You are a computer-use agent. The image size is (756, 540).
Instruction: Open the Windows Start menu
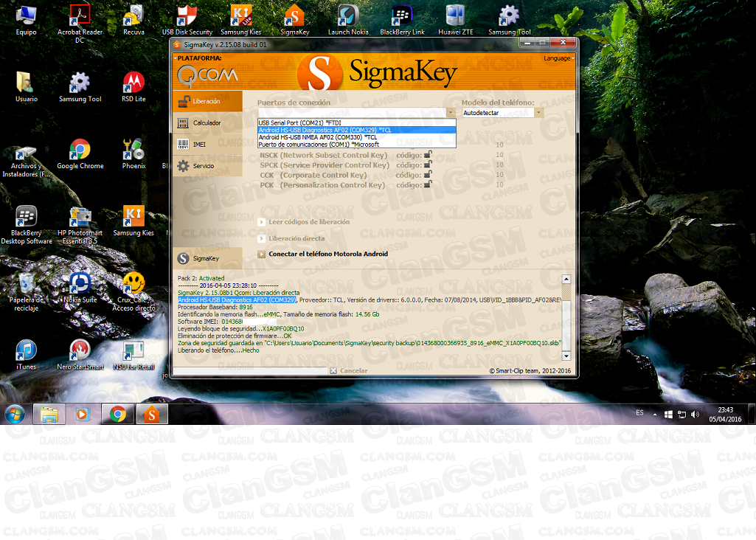[x=15, y=414]
